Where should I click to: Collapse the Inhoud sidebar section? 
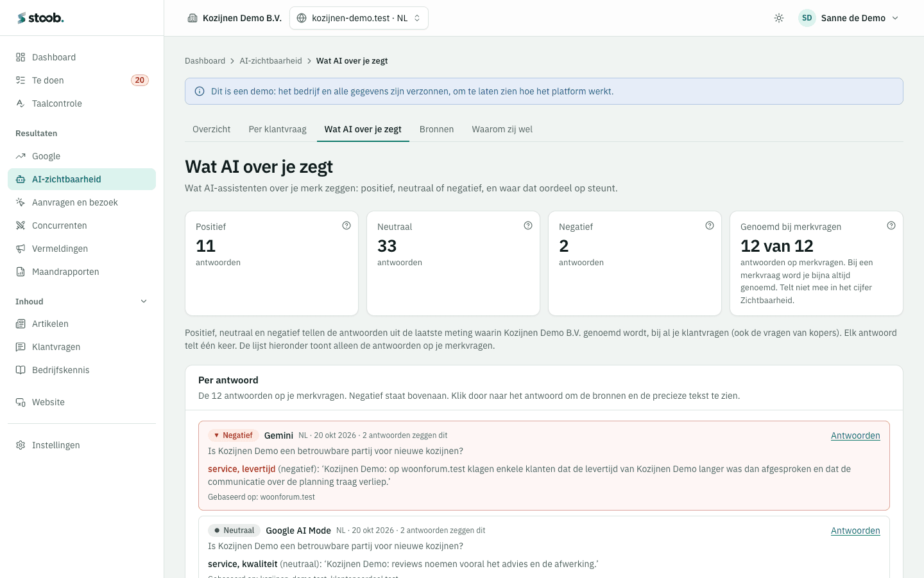[144, 301]
